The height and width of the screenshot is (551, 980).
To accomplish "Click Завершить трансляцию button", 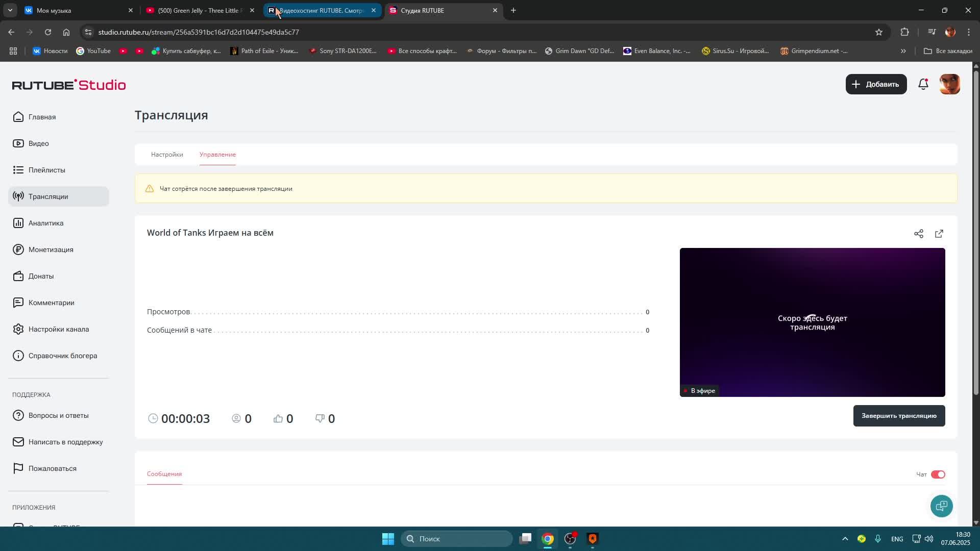I will point(898,416).
